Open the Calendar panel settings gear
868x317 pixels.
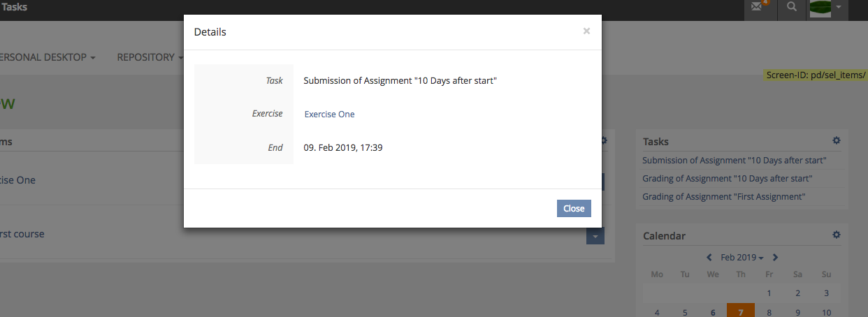click(837, 235)
